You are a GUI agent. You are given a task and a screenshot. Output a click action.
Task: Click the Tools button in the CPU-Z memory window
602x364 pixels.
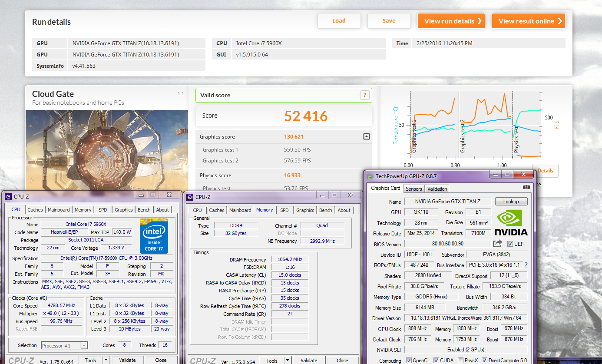click(x=272, y=360)
